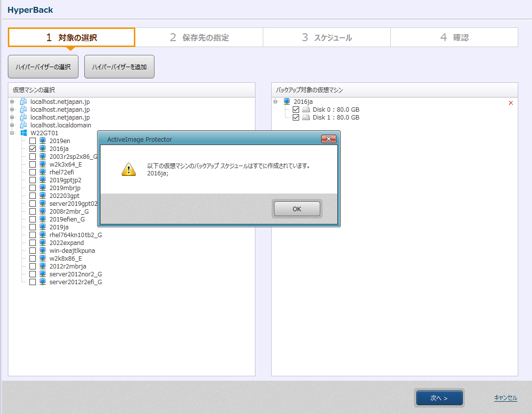Select the 2012r2mbrja tree row
Image resolution: width=532 pixels, height=414 pixels.
pyautogui.click(x=68, y=266)
